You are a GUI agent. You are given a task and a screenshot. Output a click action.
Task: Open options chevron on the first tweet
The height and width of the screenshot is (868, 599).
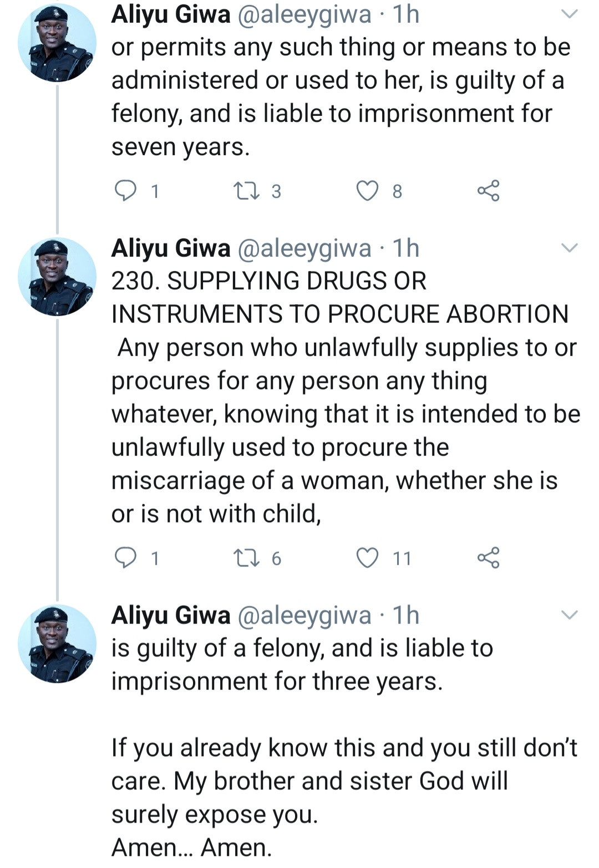[570, 14]
